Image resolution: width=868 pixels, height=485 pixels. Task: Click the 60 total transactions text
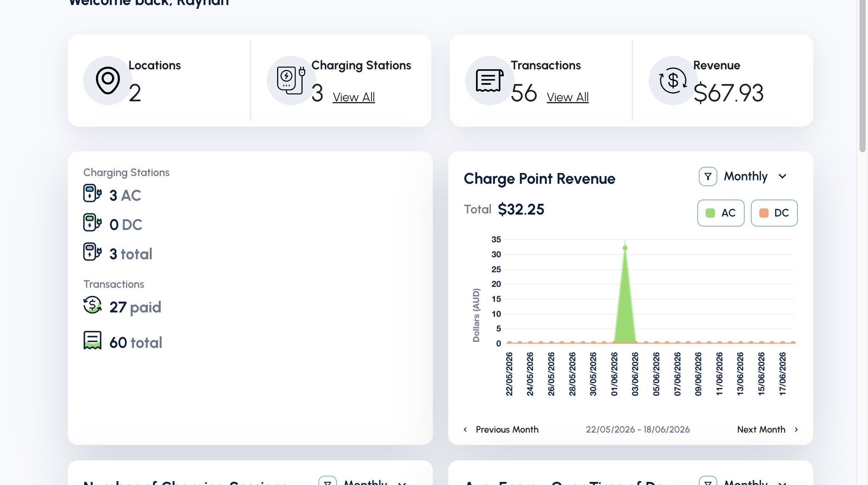point(136,342)
